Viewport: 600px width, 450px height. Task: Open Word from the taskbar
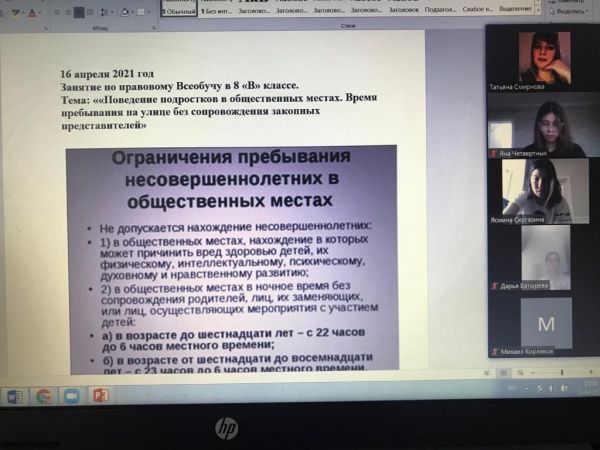coord(15,395)
